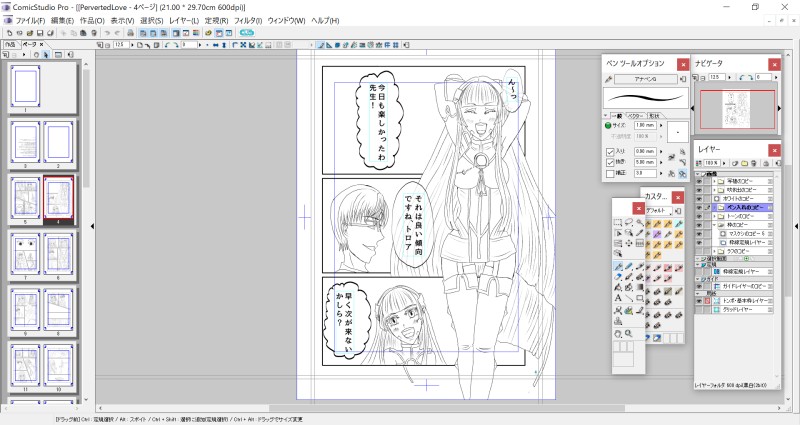The image size is (800, 425).
Task: Open the ファイル(F) menu
Action: point(30,20)
